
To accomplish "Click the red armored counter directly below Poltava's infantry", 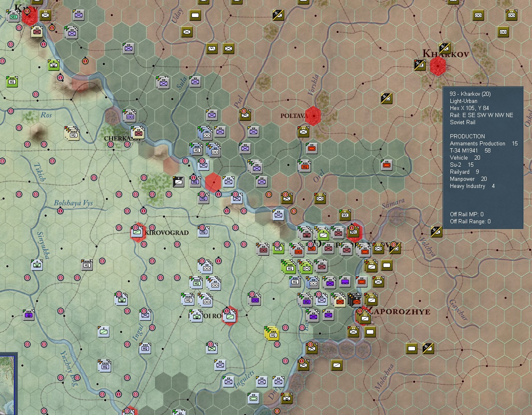I will coord(311,148).
